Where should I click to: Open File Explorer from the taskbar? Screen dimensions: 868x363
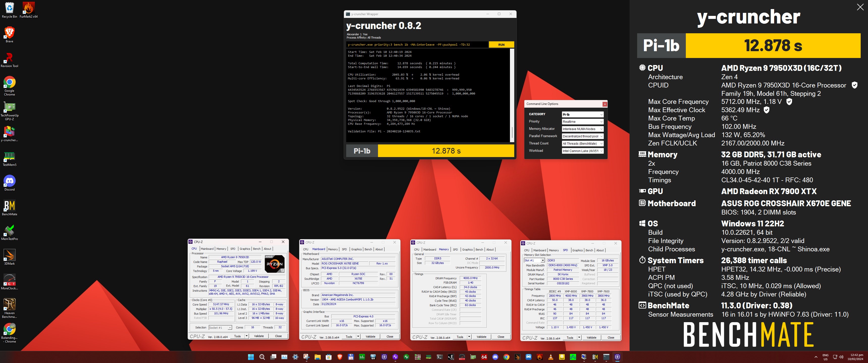click(317, 357)
